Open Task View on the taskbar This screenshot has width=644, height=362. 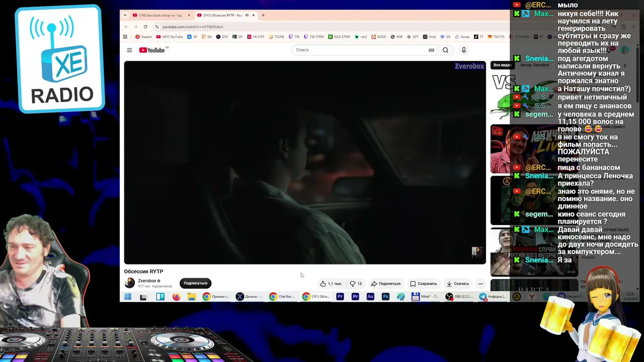pos(143,297)
